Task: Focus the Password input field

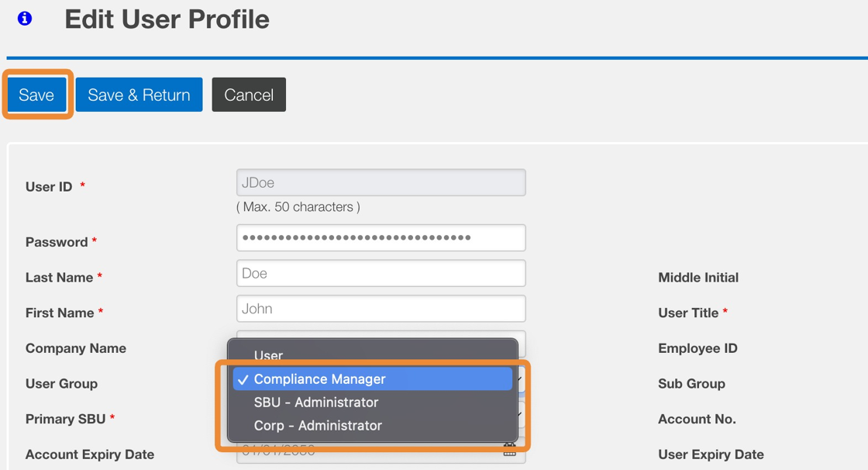Action: [381, 238]
